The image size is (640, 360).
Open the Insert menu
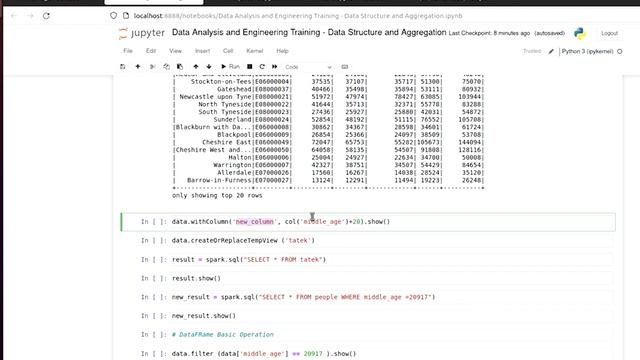202,51
